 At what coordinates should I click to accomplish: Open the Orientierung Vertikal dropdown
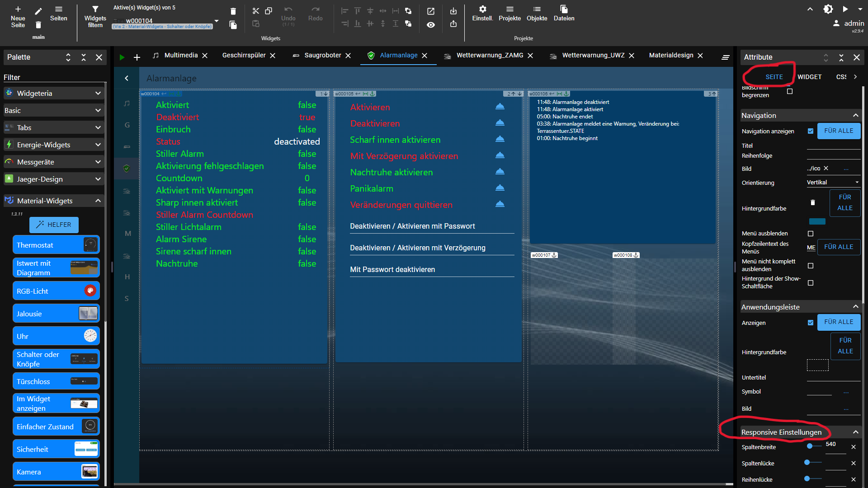pyautogui.click(x=833, y=182)
